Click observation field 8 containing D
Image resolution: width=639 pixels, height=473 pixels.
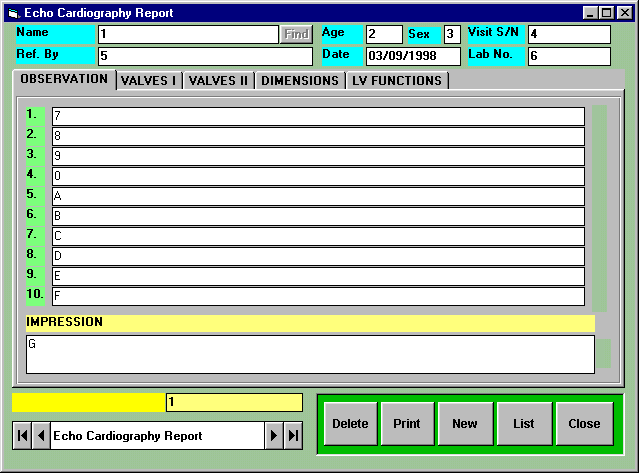(x=318, y=256)
